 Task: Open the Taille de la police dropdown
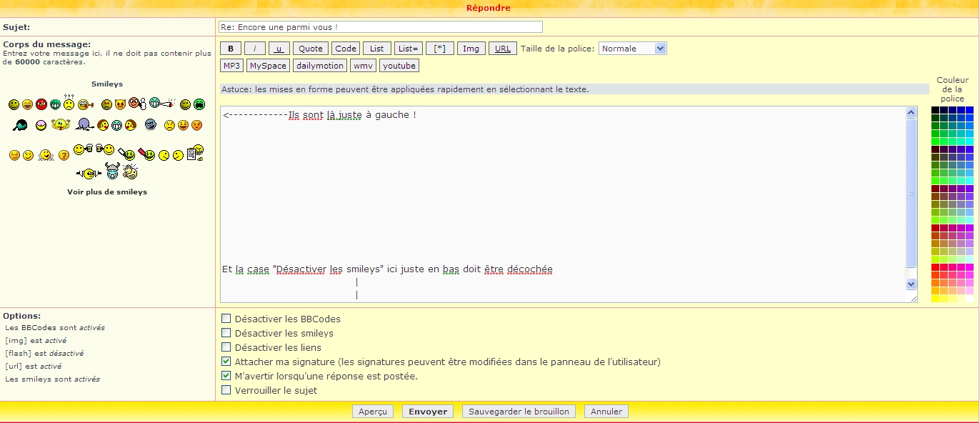(x=632, y=49)
